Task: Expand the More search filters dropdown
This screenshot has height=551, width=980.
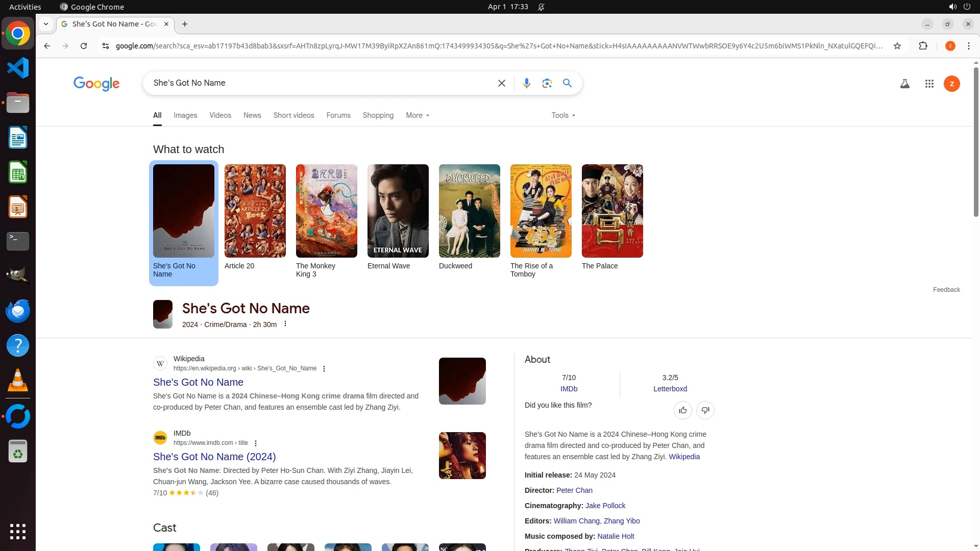Action: [417, 115]
